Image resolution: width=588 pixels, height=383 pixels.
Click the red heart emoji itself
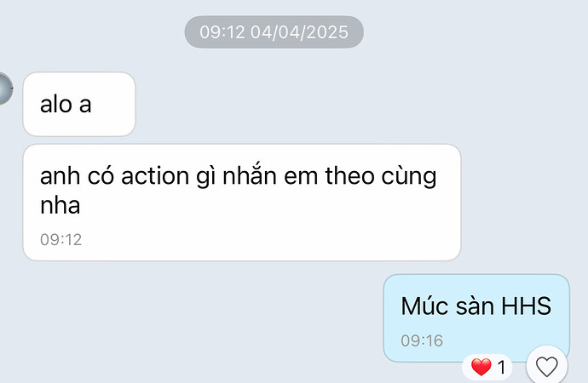click(481, 367)
